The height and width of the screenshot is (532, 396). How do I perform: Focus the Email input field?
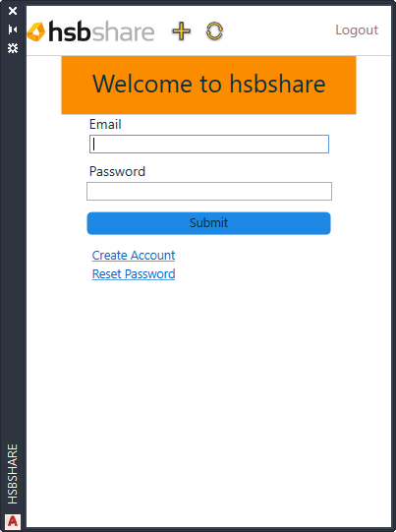209,145
